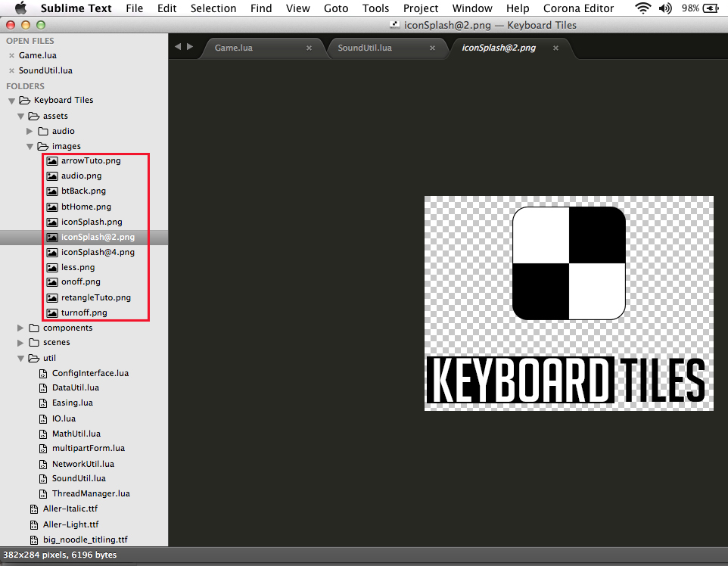The image size is (728, 566).
Task: Open the Tools menu
Action: pyautogui.click(x=375, y=8)
